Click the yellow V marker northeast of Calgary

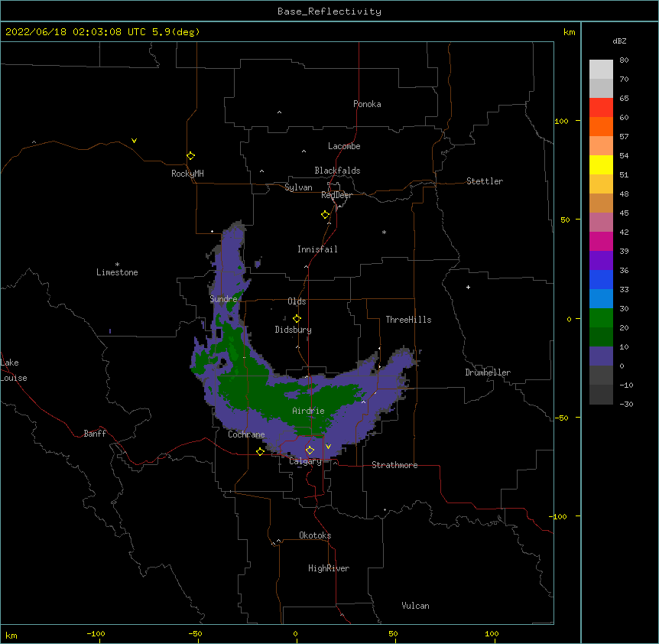(x=328, y=447)
